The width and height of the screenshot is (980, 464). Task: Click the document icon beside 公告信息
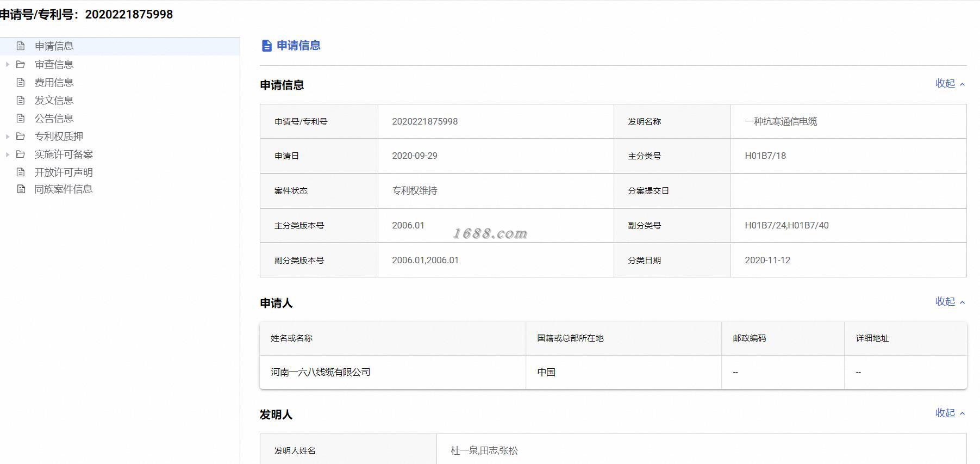21,118
